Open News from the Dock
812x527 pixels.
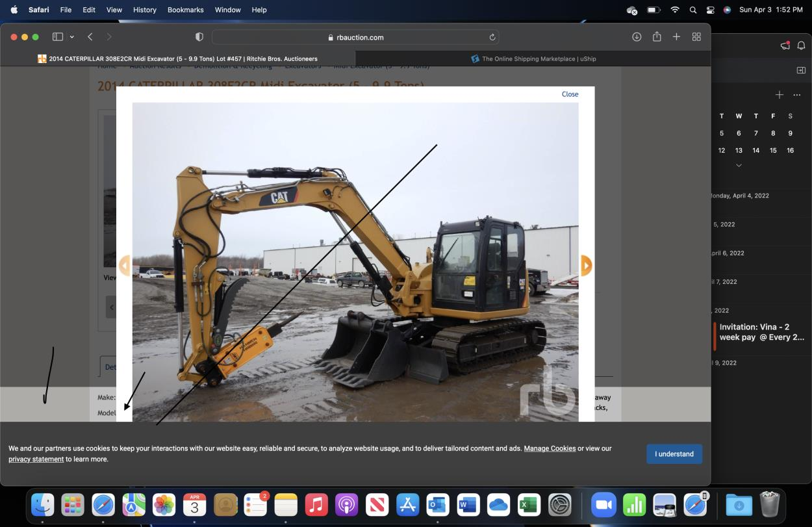377,505
